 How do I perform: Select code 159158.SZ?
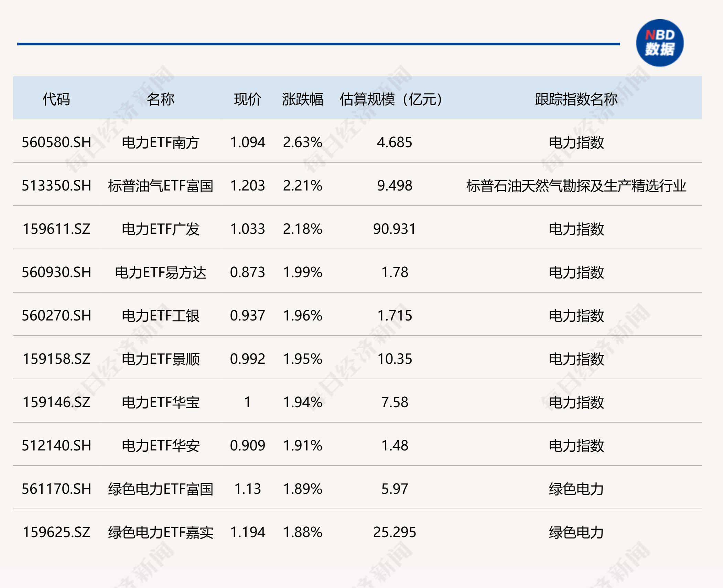tap(56, 359)
